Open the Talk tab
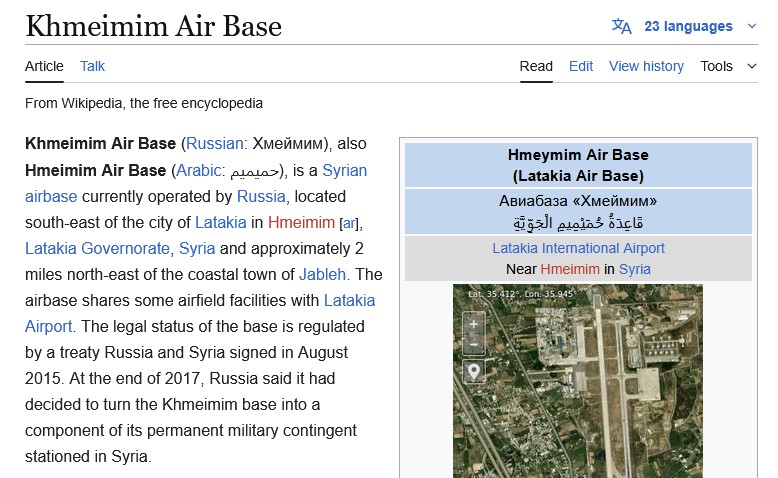 point(92,66)
